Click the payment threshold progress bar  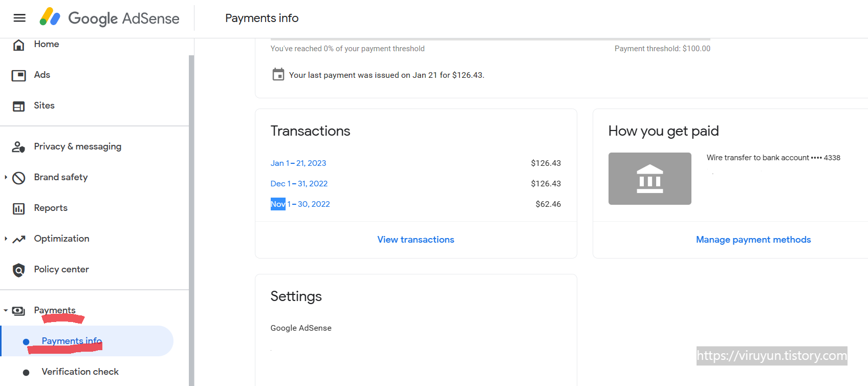490,39
